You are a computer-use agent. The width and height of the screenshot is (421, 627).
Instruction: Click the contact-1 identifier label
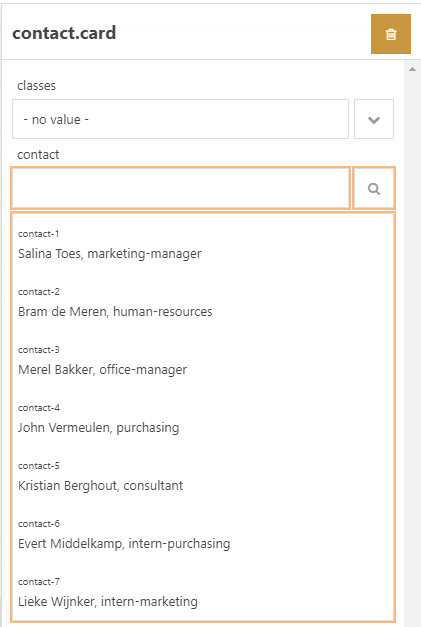coord(39,234)
